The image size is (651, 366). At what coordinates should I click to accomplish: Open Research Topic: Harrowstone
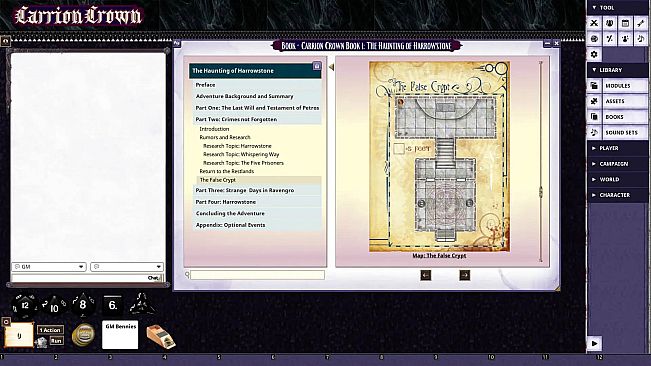click(237, 146)
